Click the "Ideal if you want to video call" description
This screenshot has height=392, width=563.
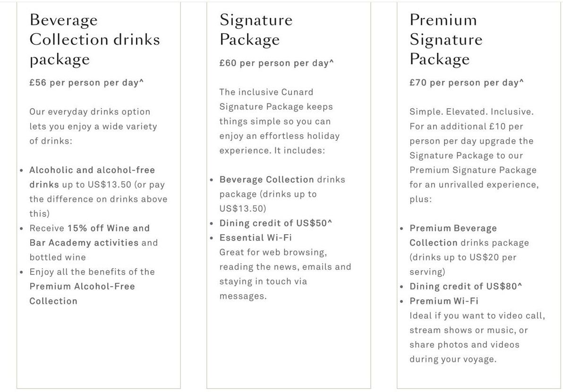coord(477,337)
